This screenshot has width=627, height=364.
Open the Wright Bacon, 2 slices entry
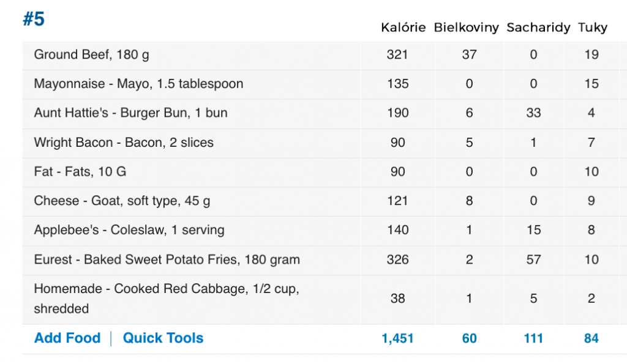(124, 143)
